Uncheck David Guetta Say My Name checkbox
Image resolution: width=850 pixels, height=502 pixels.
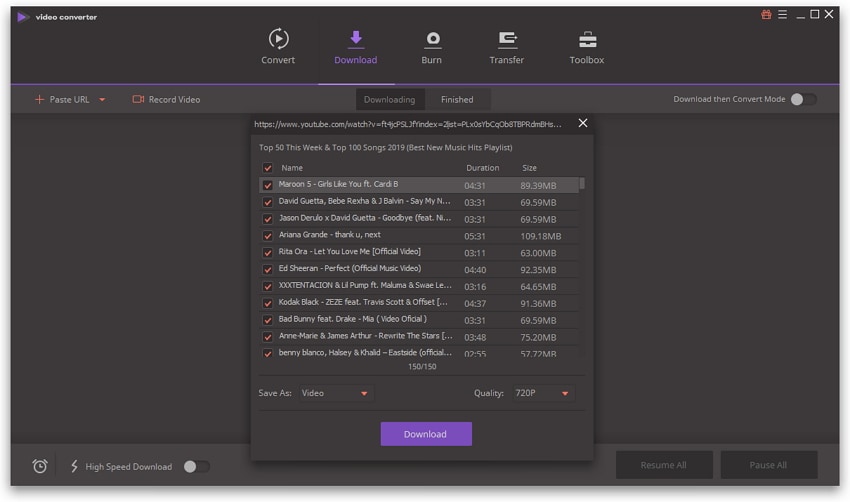coord(267,202)
